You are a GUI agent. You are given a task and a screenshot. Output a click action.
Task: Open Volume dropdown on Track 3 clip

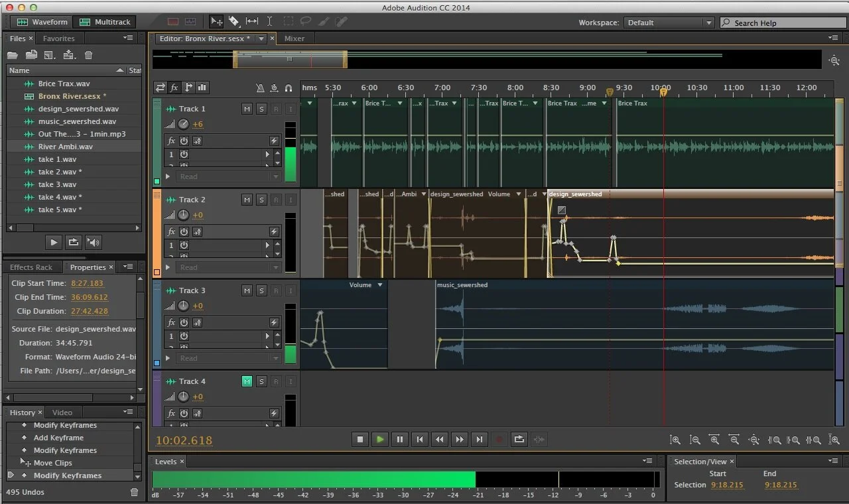pyautogui.click(x=380, y=285)
